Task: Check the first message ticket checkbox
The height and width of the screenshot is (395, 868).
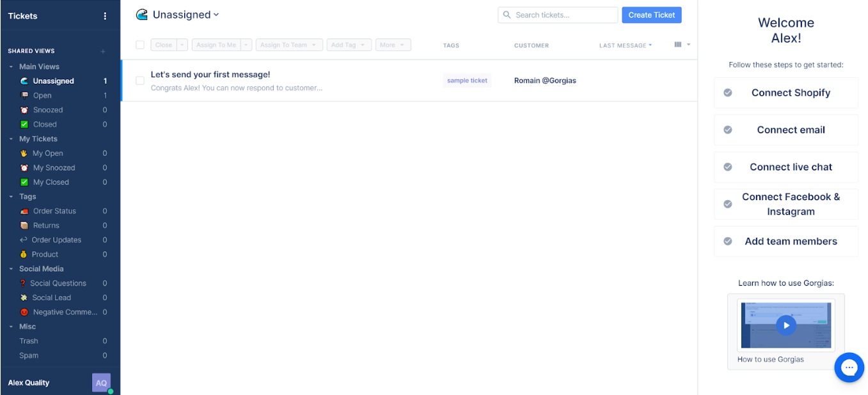Action: [x=140, y=81]
